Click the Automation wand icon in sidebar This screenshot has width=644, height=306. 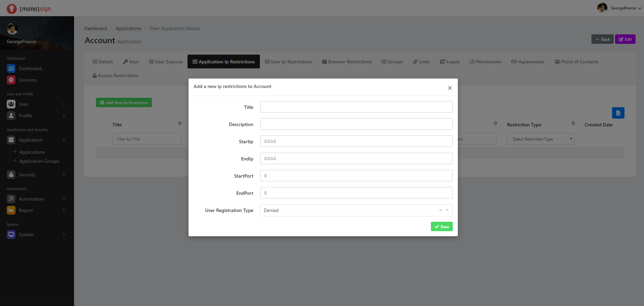pos(11,199)
